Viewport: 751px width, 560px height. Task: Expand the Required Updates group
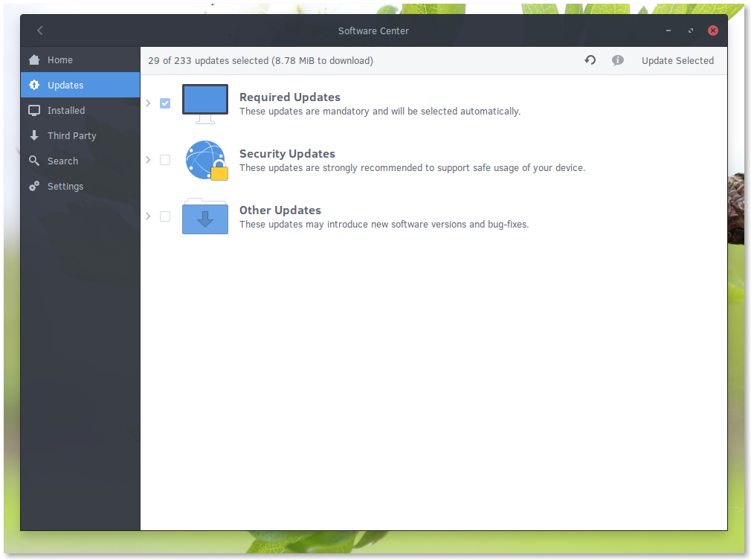[149, 103]
